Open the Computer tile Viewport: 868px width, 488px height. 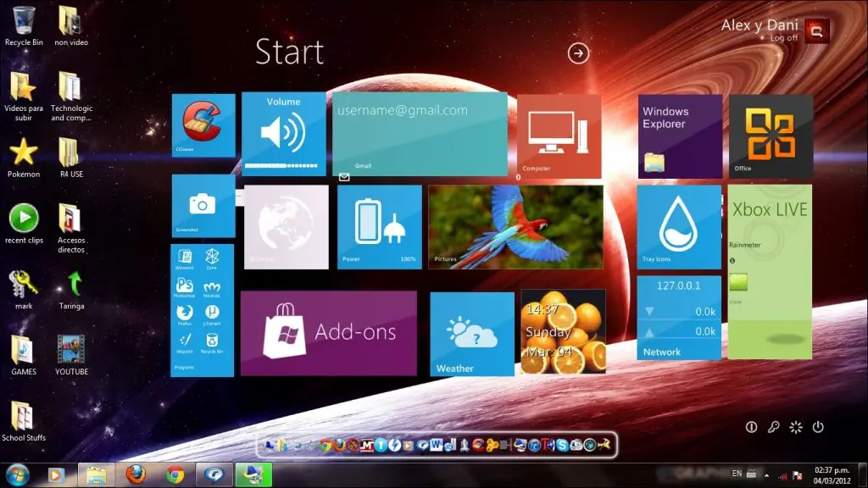click(x=559, y=136)
